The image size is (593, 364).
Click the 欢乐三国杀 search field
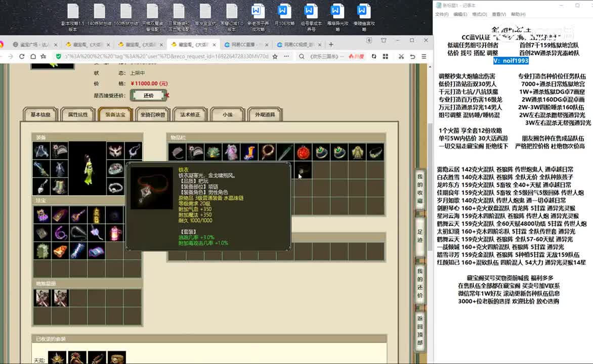tap(327, 56)
